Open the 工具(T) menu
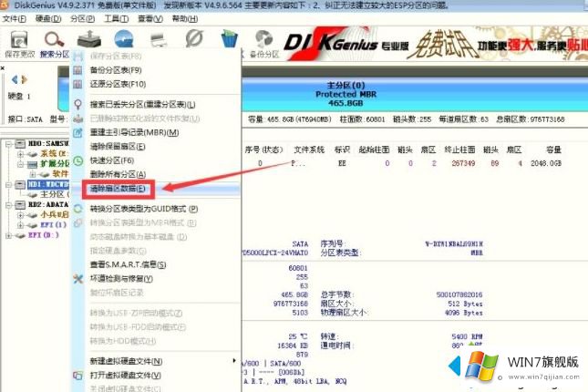The width and height of the screenshot is (588, 392). point(117,19)
